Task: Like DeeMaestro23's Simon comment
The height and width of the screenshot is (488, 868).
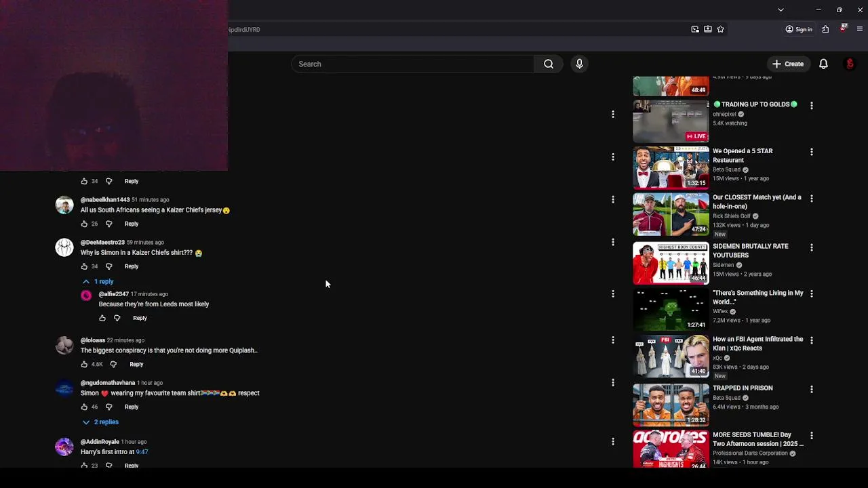Action: (84, 266)
